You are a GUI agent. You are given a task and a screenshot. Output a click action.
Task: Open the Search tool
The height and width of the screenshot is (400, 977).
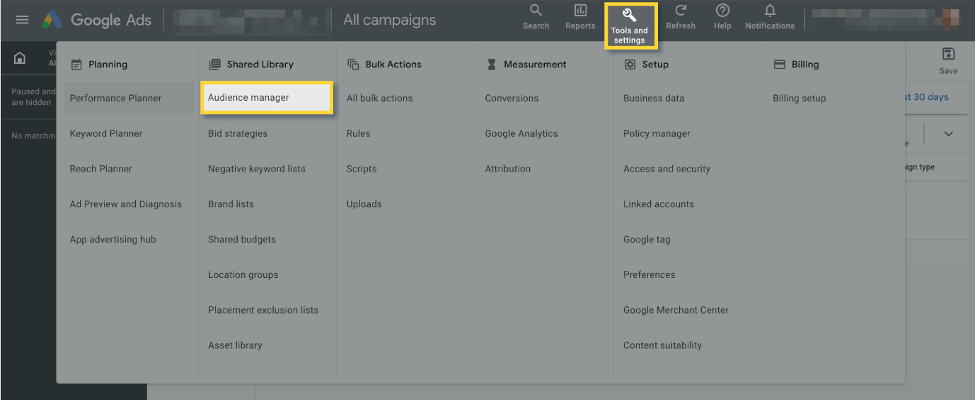click(536, 17)
